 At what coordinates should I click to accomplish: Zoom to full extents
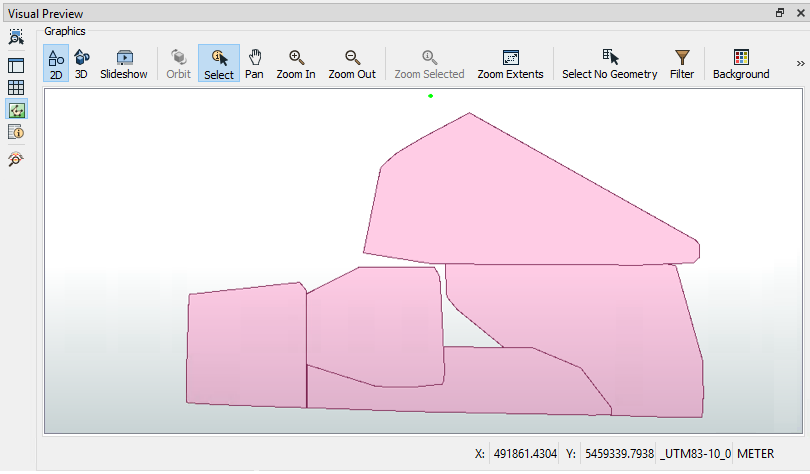510,64
